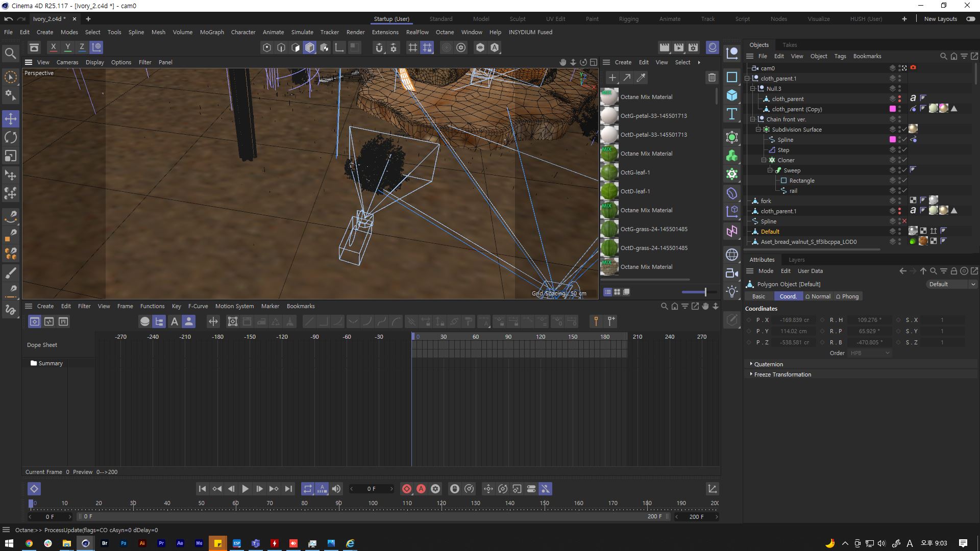Go to end of animation button
The height and width of the screenshot is (551, 980).
(x=288, y=489)
